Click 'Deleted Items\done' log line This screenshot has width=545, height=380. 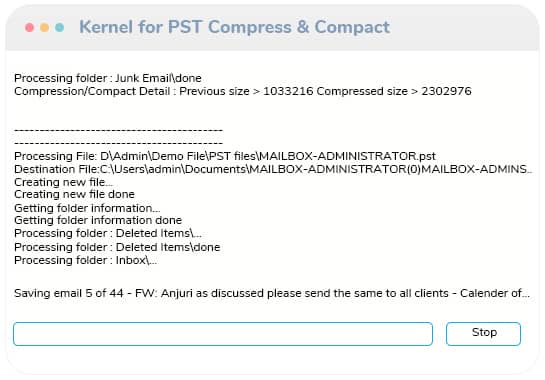[117, 247]
